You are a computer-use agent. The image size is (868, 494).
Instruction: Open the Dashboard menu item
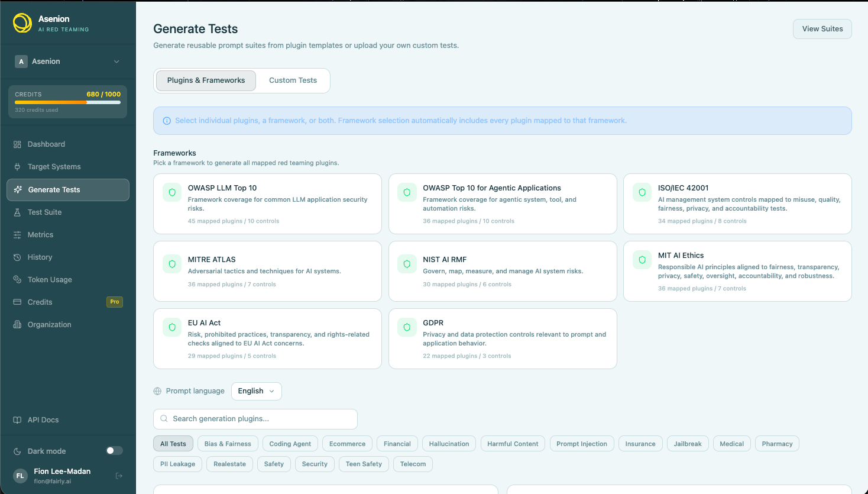click(68, 144)
